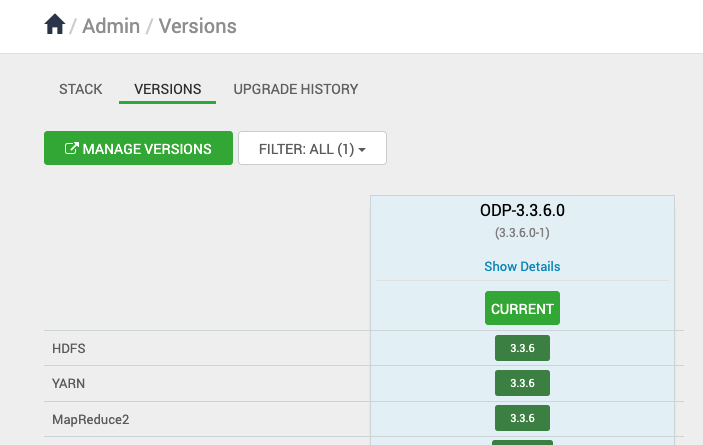Click the cut-off badge below MapReduce2's badge
Image resolution: width=703 pixels, height=445 pixels.
[522, 442]
